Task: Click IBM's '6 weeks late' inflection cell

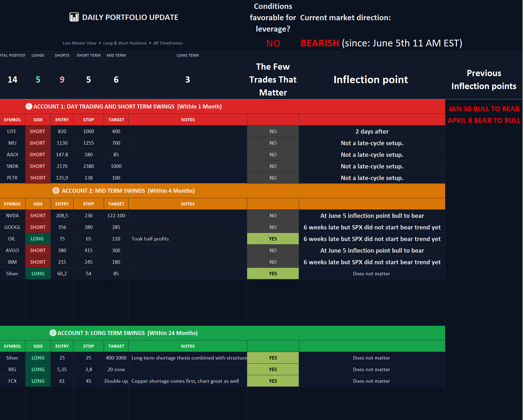Action: point(372,262)
